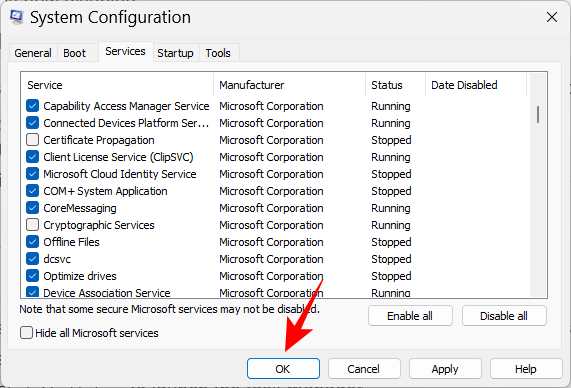Image resolution: width=571 pixels, height=388 pixels.
Task: Click Disable all button
Action: [504, 316]
